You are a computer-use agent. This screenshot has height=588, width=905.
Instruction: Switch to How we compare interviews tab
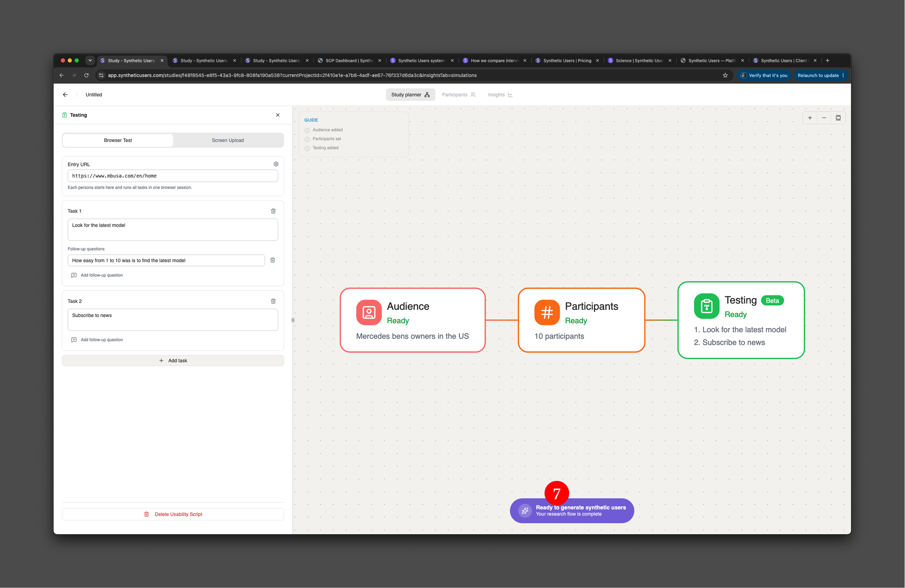tap(494, 61)
